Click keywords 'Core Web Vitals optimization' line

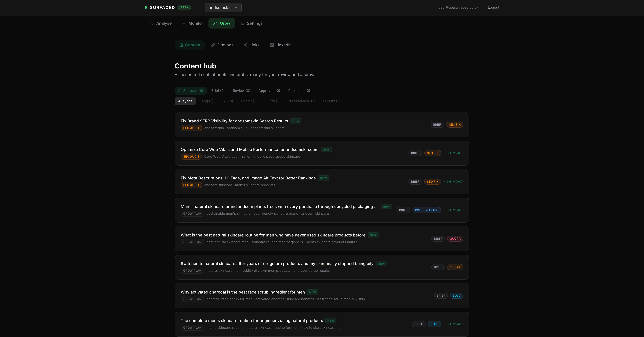click(x=252, y=157)
